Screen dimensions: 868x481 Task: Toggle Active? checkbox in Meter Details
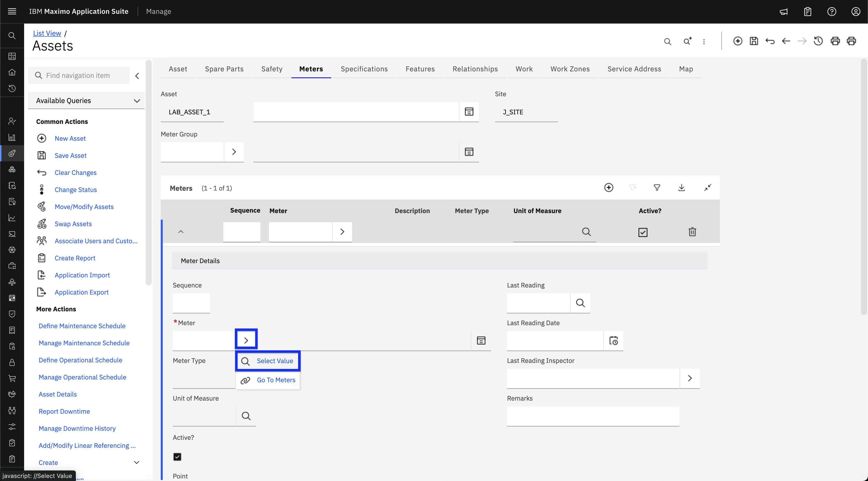pos(177,457)
